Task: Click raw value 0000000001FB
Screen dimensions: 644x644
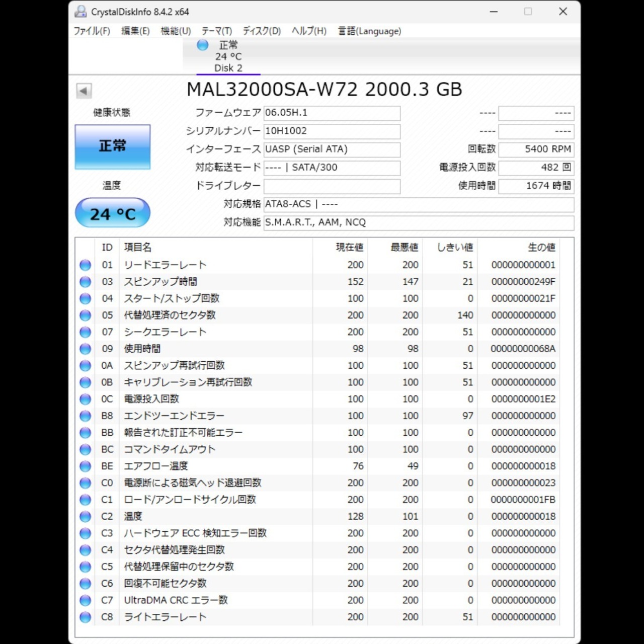Action: coord(523,500)
